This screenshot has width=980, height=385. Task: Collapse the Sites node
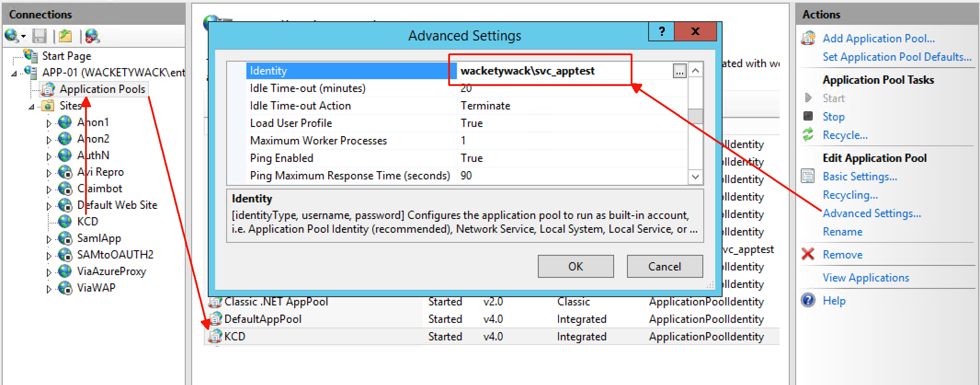(x=31, y=107)
